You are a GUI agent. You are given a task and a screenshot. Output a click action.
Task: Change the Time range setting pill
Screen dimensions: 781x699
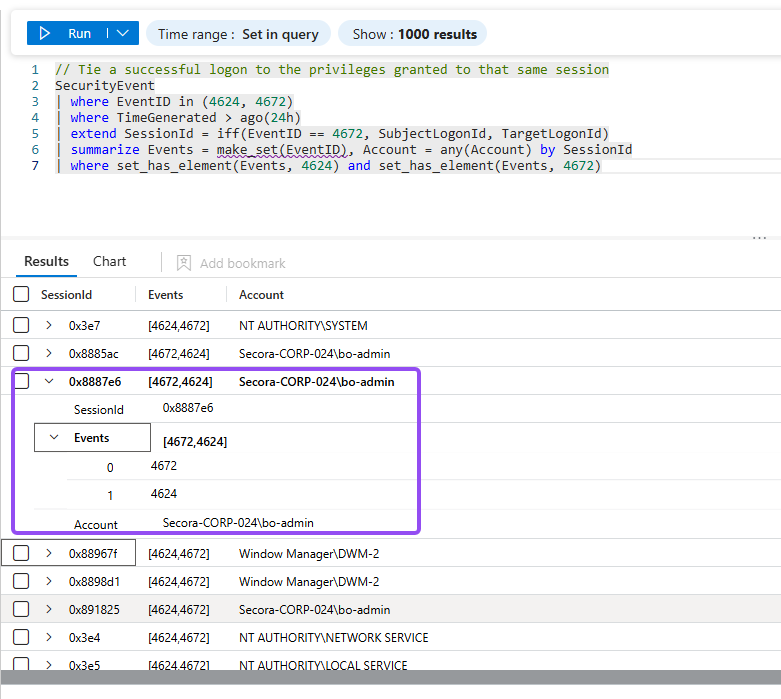point(238,34)
